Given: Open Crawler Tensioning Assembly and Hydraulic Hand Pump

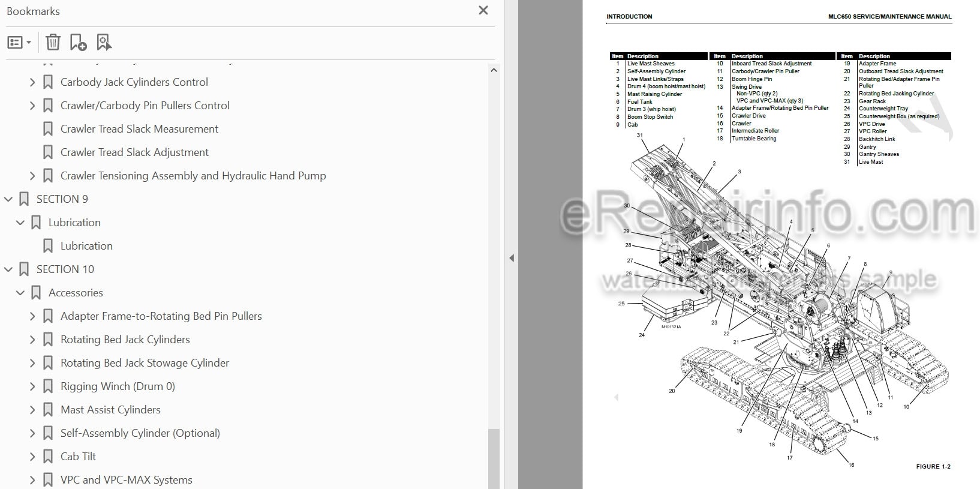Looking at the screenshot, I should pos(193,176).
